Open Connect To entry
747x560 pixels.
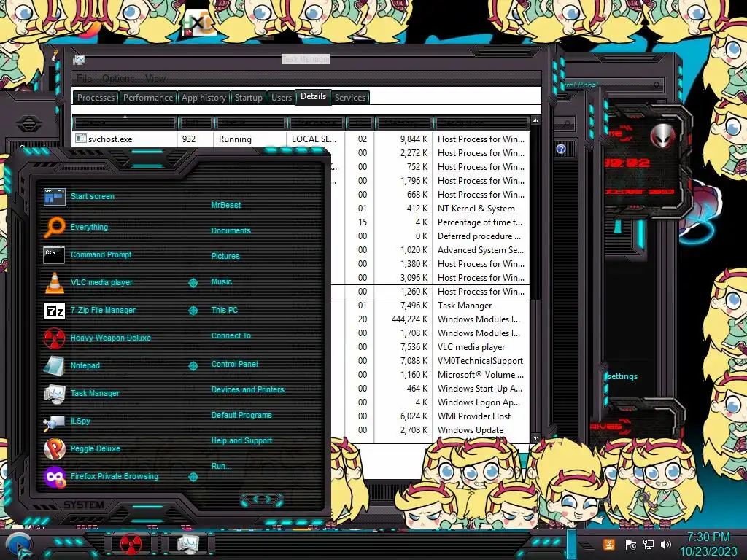[x=231, y=335]
